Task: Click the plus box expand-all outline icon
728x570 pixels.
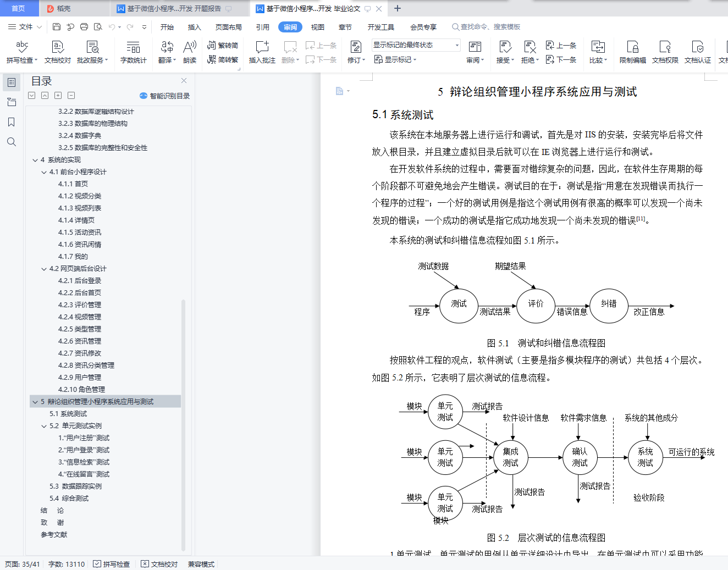Action: tap(58, 96)
